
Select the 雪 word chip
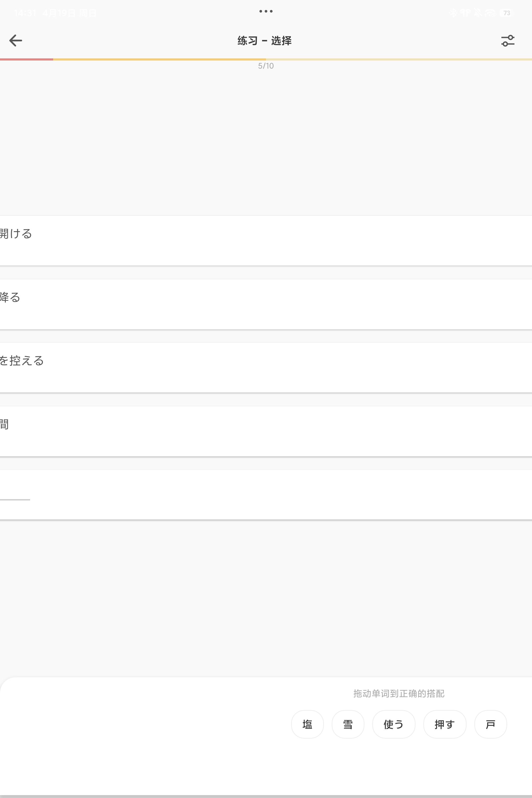coord(348,724)
